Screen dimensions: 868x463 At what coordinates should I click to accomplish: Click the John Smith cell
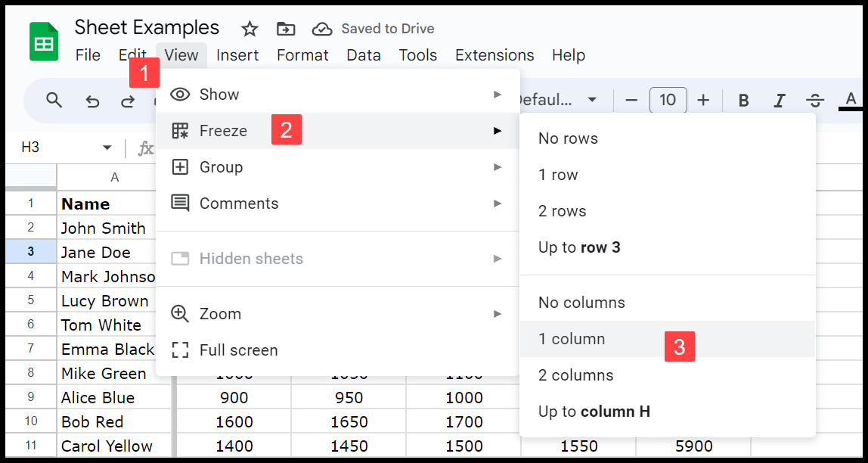(107, 228)
